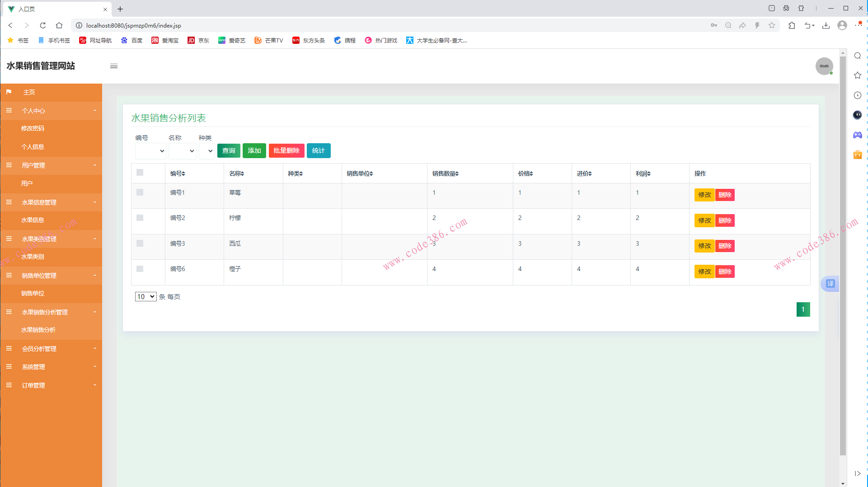868x487 pixels.
Task: Bookmark page with address bar star
Action: (772, 26)
